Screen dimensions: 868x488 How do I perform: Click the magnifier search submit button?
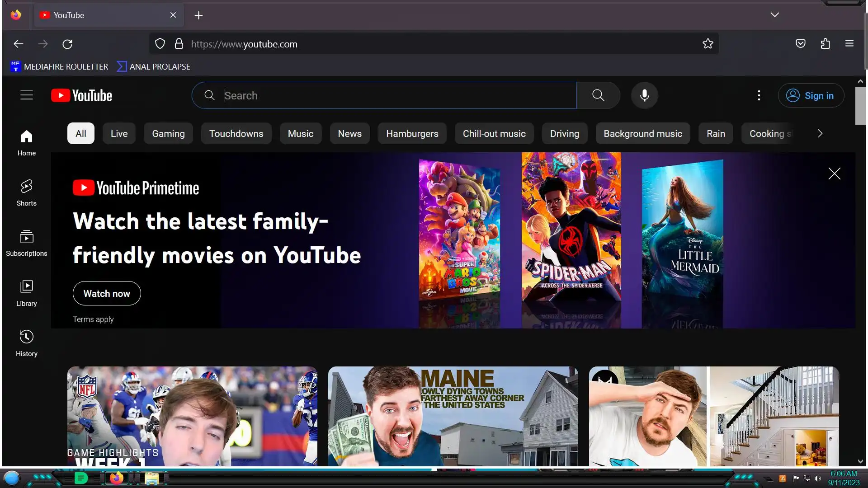(x=598, y=95)
